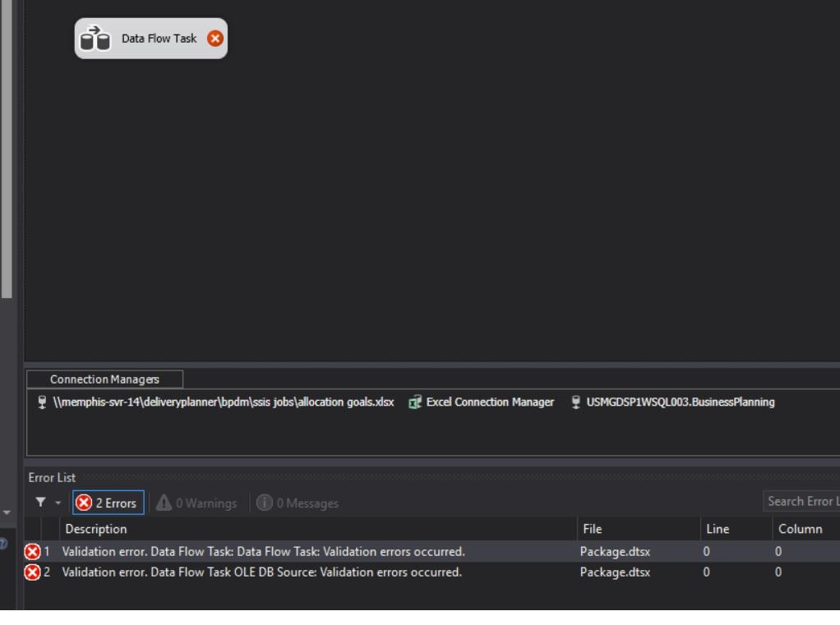The image size is (840, 625).
Task: Click the red error icon on row 1
Action: click(32, 551)
